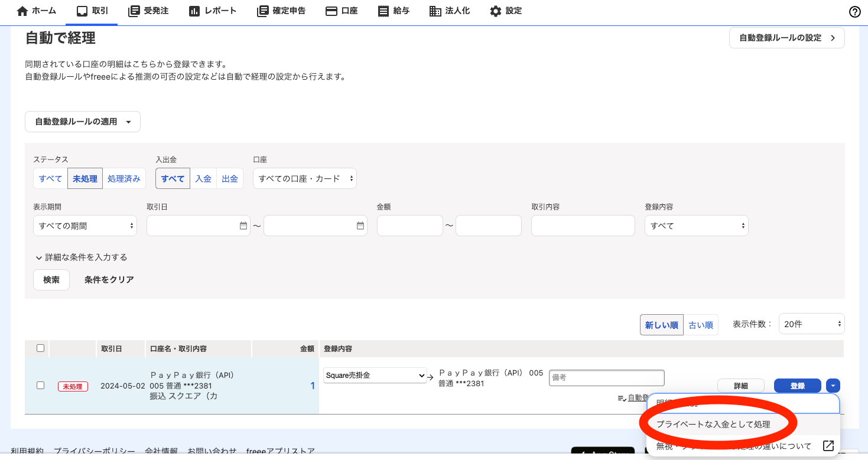Change 表示件数 using the 20件 selector
868x460 pixels.
[811, 323]
